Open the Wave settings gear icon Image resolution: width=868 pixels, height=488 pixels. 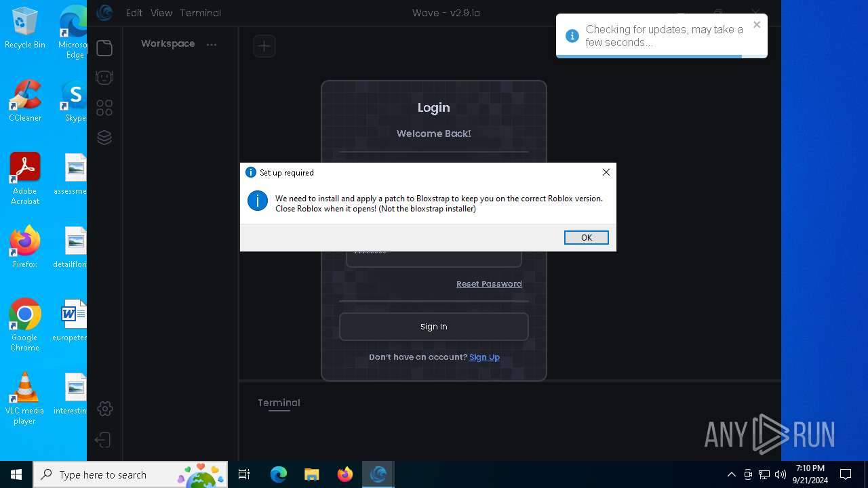click(x=104, y=409)
